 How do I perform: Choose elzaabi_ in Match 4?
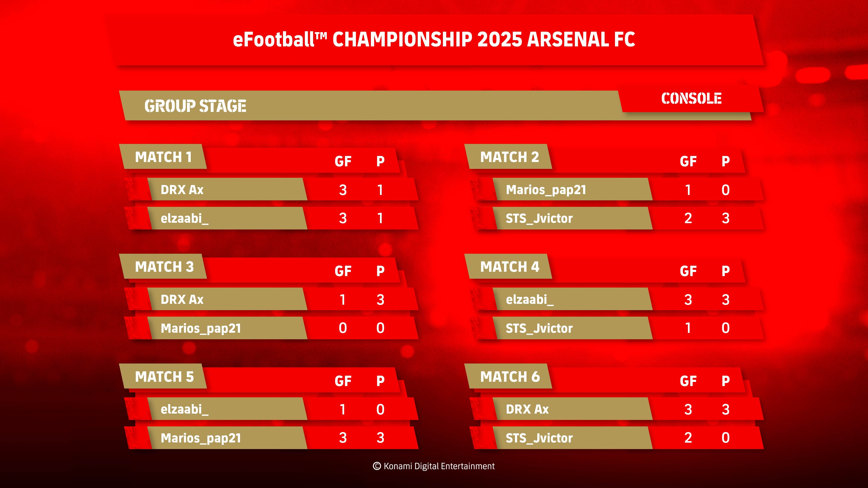tap(530, 299)
